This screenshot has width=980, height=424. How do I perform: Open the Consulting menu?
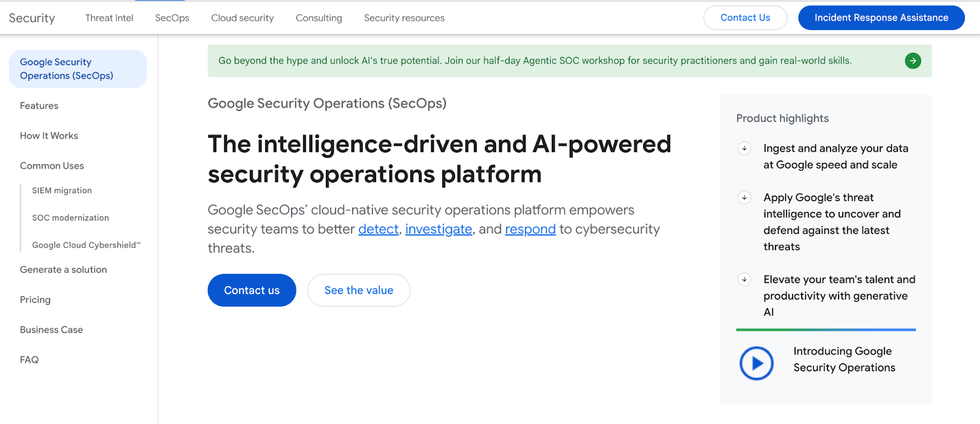point(319,18)
